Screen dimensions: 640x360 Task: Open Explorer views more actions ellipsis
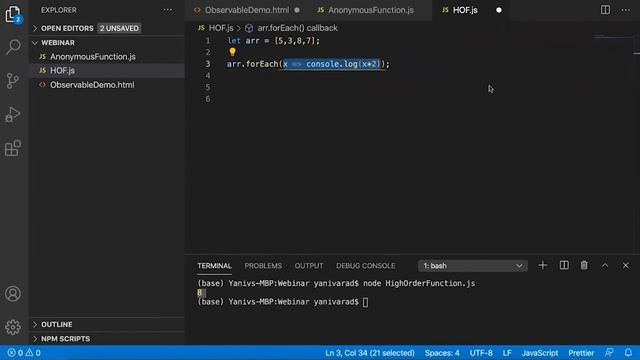coord(168,10)
